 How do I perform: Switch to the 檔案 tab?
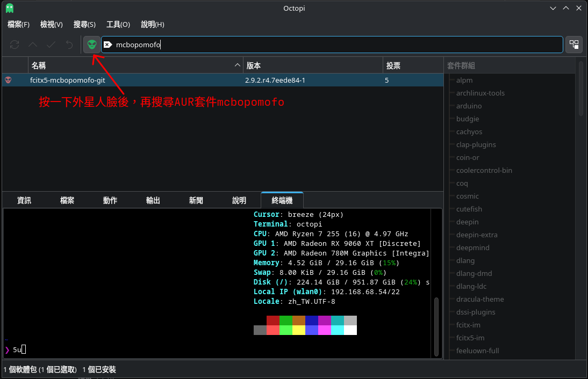pyautogui.click(x=67, y=200)
